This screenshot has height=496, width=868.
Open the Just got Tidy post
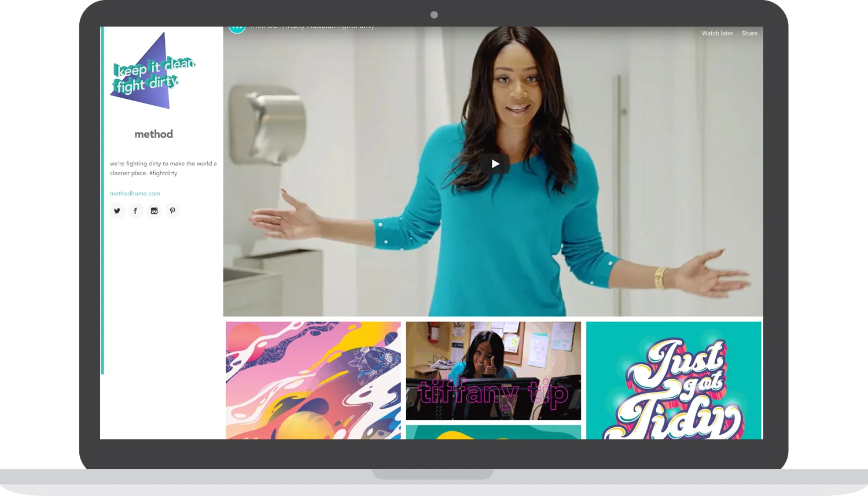point(674,380)
